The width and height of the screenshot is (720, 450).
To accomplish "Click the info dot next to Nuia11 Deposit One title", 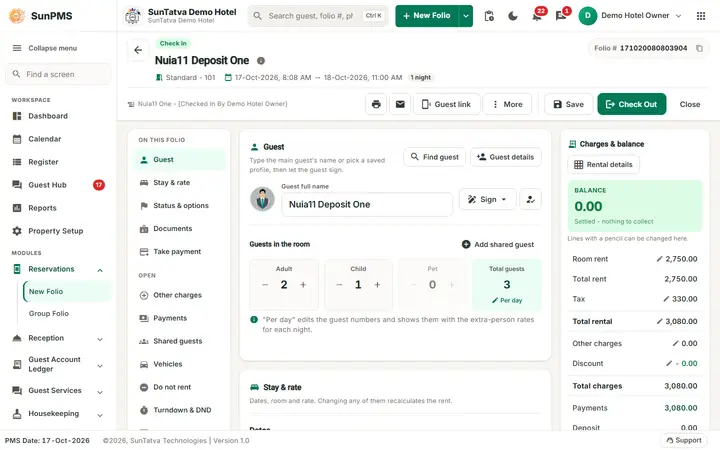I will [261, 61].
